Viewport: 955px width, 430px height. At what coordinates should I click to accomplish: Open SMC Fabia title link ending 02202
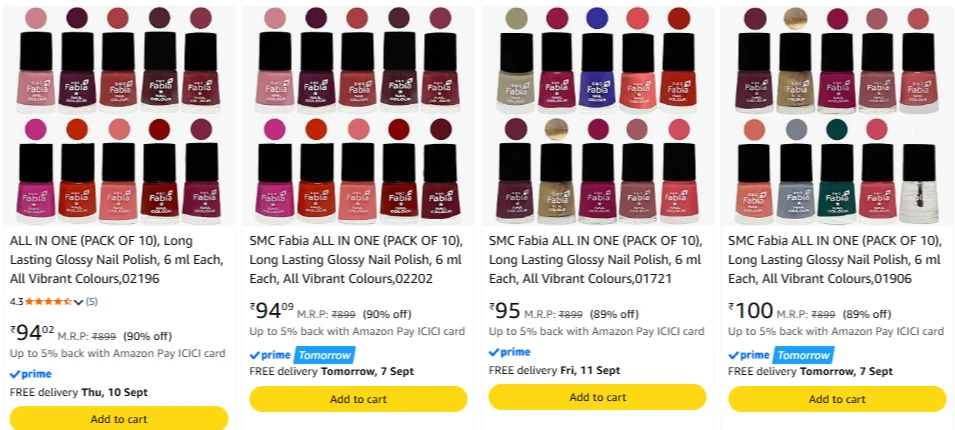(356, 259)
